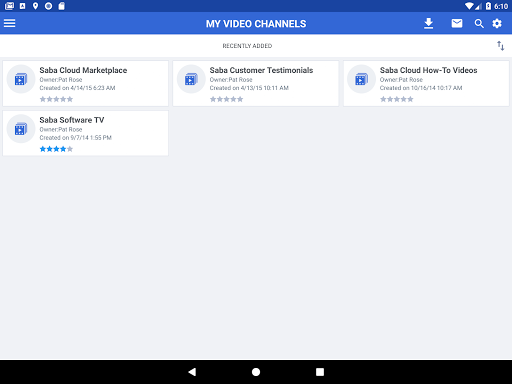Tap Android home circle button
Viewport: 512px width, 384px height.
256,372
